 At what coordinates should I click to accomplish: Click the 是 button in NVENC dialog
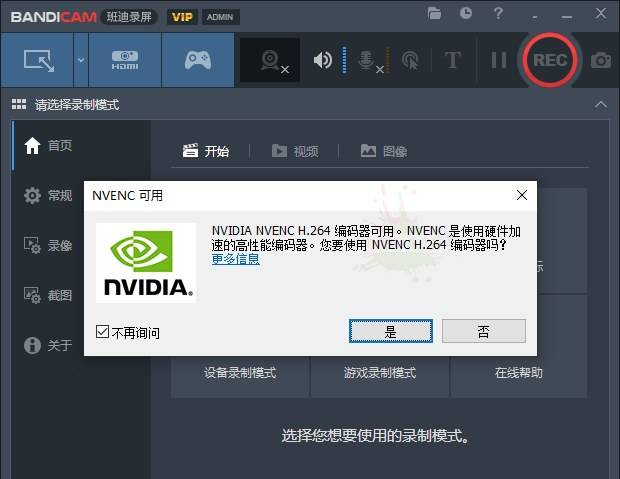point(390,331)
